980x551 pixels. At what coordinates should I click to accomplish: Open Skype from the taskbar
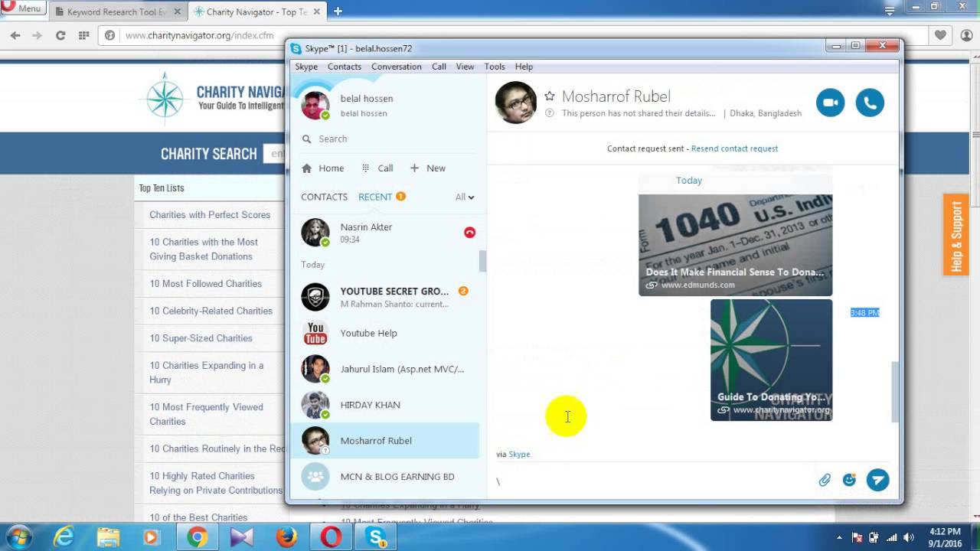[377, 537]
